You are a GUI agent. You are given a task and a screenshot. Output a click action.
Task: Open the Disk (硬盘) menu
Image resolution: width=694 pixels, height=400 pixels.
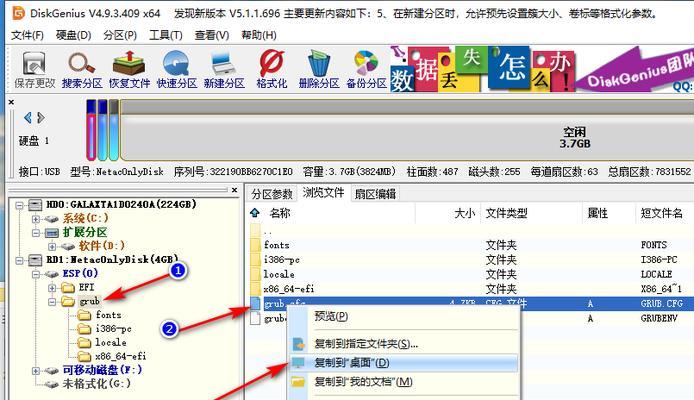point(73,35)
